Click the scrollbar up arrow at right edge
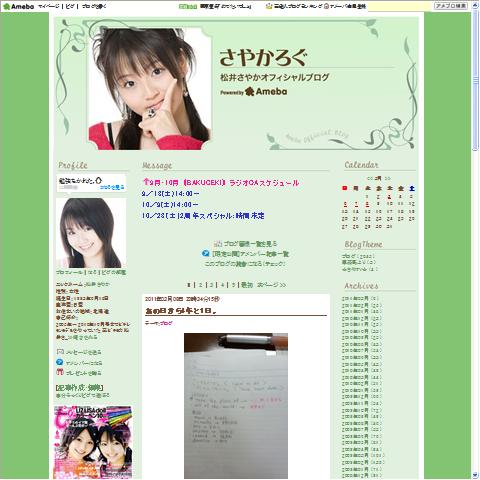The image size is (480, 480). coord(475,4)
